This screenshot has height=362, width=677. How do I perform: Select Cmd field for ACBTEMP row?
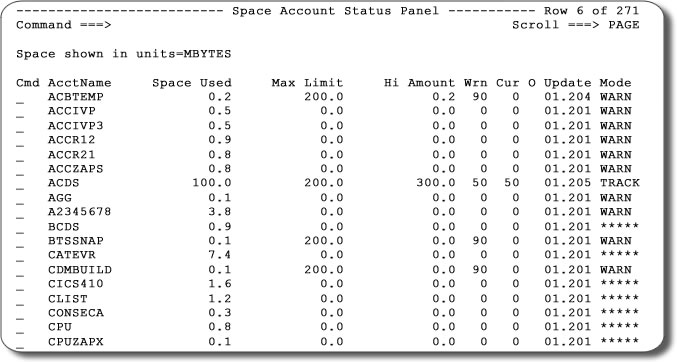20,101
